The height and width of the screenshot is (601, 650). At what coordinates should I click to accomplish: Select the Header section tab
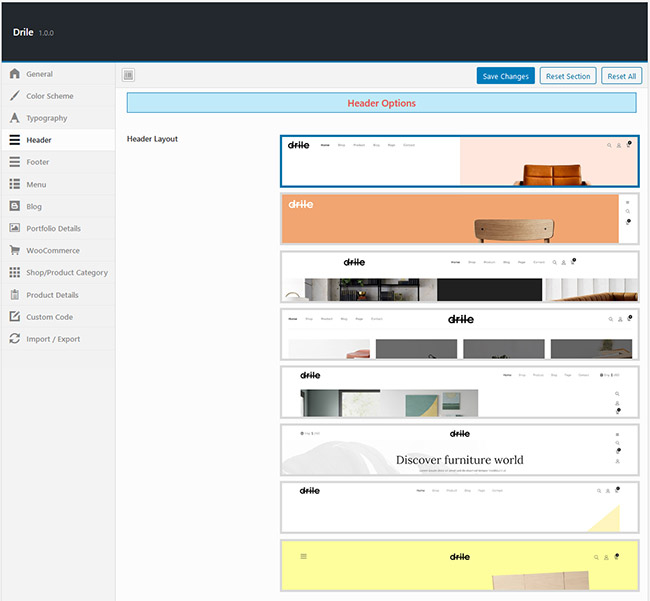tap(58, 140)
